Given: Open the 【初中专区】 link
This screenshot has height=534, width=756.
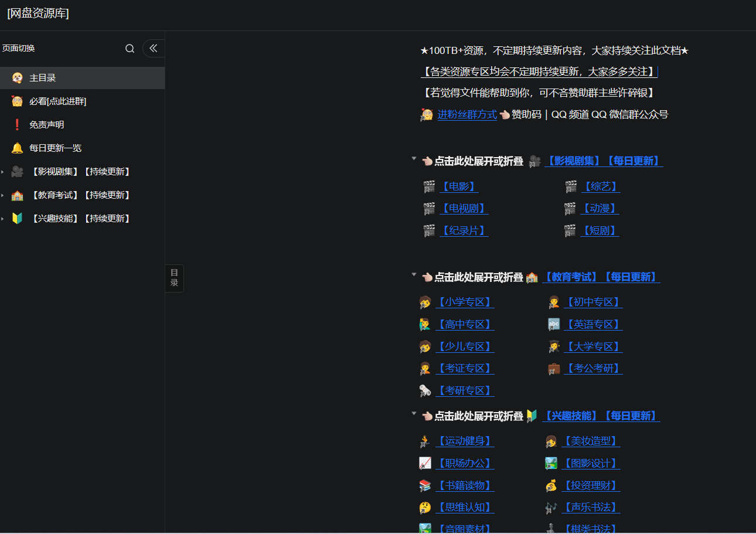Looking at the screenshot, I should (593, 302).
